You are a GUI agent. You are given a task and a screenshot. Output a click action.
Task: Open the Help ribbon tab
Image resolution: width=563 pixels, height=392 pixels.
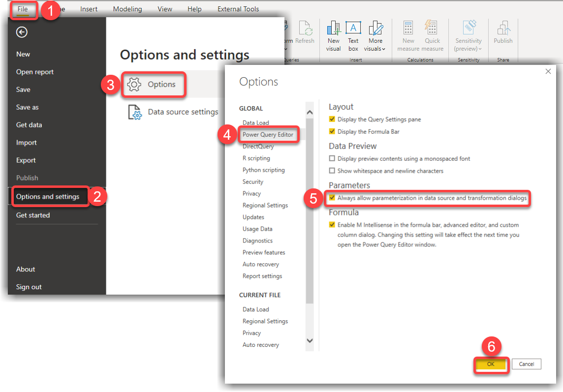coord(194,9)
